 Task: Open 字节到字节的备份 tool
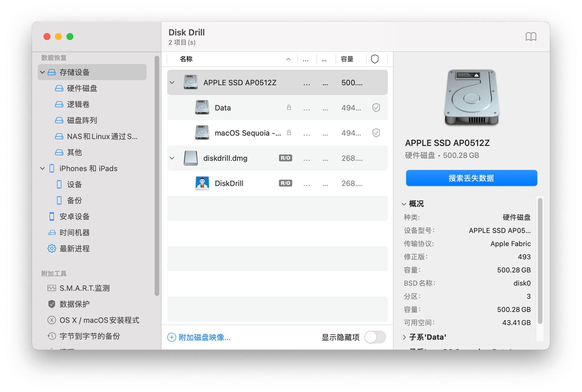point(90,336)
